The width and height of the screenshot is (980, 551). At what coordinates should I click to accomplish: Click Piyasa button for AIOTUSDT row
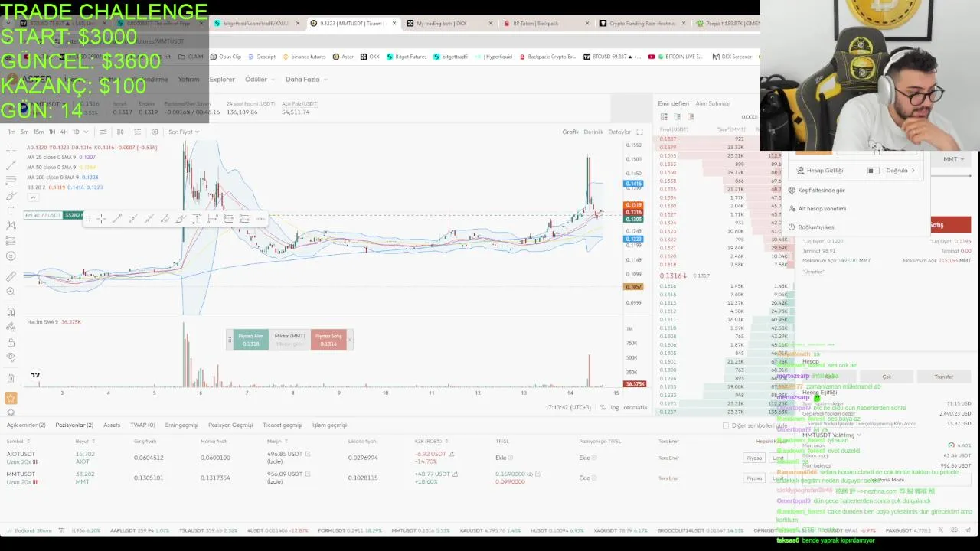754,458
